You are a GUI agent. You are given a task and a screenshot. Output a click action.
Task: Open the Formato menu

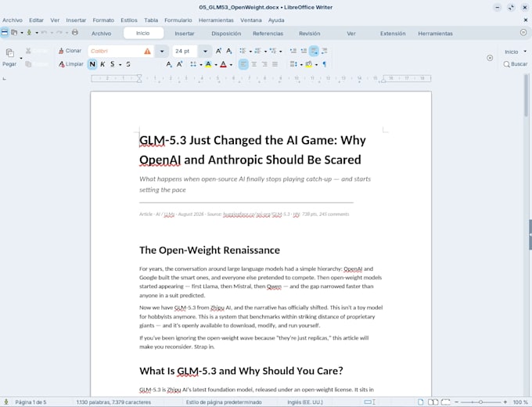pyautogui.click(x=103, y=20)
